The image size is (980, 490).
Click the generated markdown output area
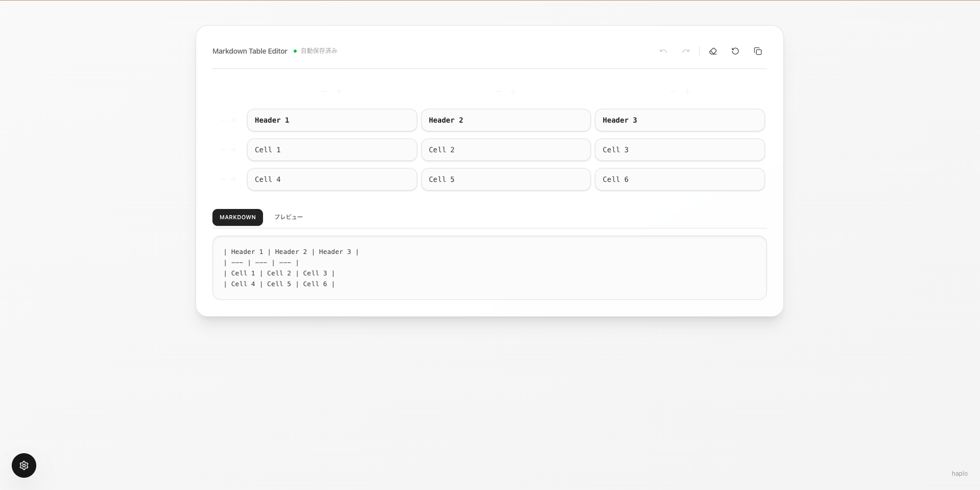pyautogui.click(x=489, y=268)
